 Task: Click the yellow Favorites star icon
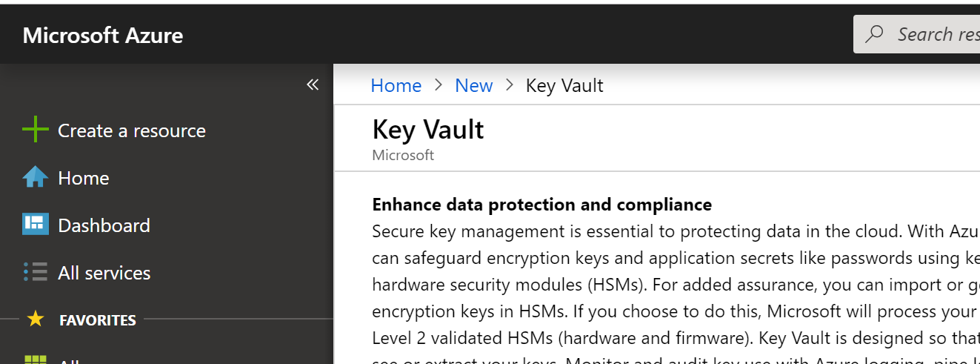(x=35, y=320)
